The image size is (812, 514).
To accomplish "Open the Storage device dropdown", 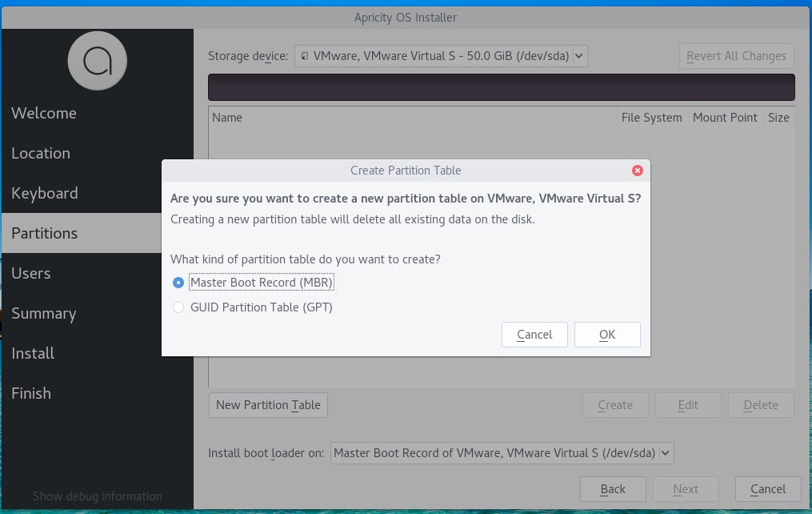I will point(578,56).
